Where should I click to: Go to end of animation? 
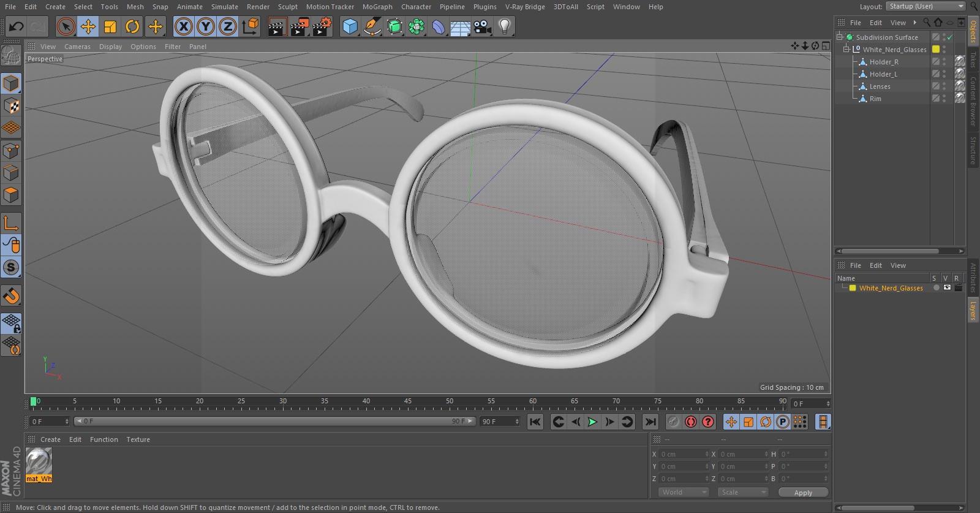(650, 422)
